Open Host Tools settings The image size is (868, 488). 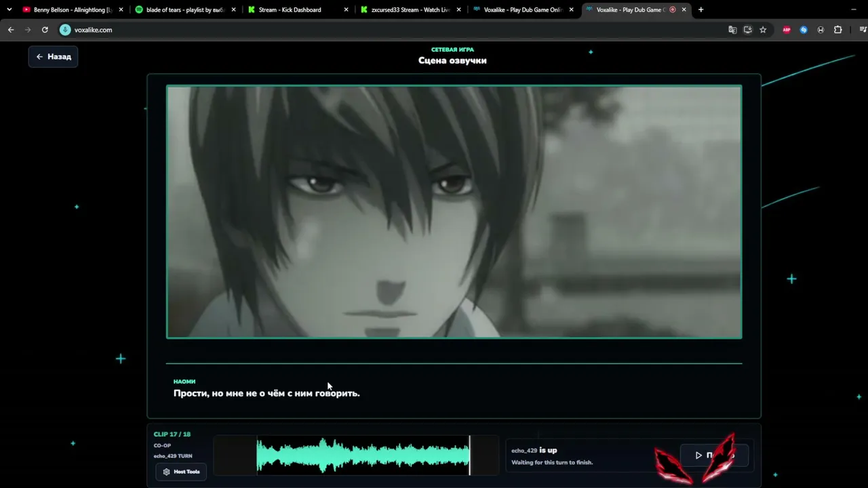point(181,472)
